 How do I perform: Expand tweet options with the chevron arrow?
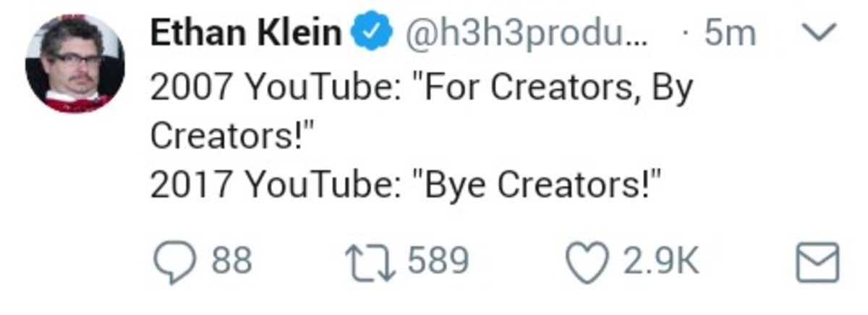821,33
